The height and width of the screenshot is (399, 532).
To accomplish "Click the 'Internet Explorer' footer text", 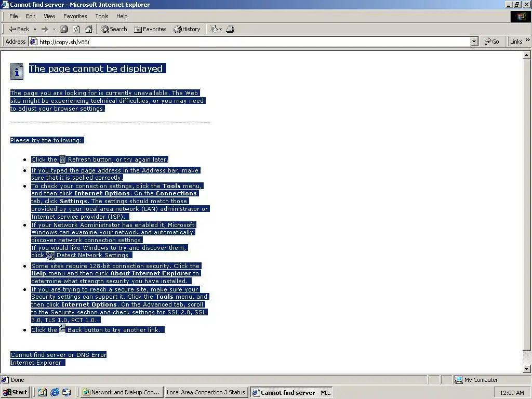I will tap(36, 362).
